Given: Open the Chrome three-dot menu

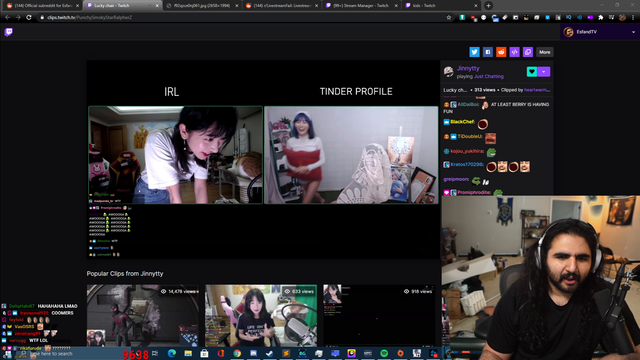Looking at the screenshot, I should [x=633, y=18].
